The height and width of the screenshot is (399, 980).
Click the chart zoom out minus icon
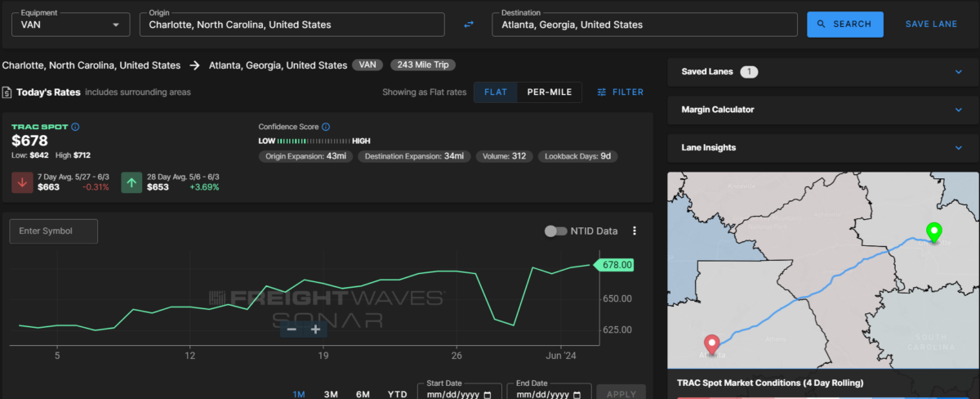pyautogui.click(x=292, y=330)
